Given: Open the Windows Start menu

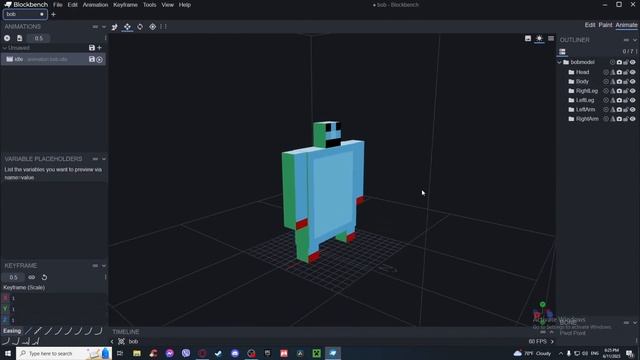Looking at the screenshot, I should pyautogui.click(x=8, y=353).
